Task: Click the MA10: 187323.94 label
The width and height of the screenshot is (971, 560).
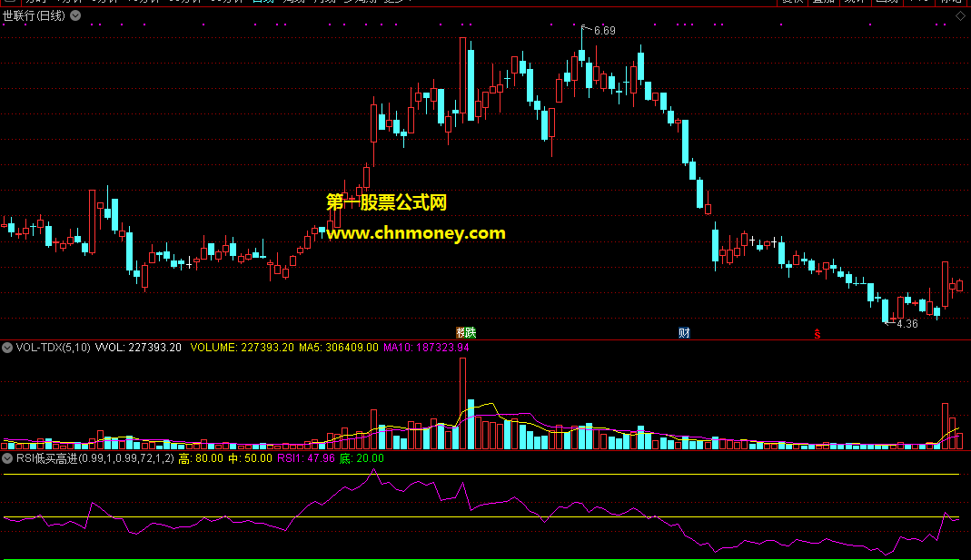Action: 426,348
